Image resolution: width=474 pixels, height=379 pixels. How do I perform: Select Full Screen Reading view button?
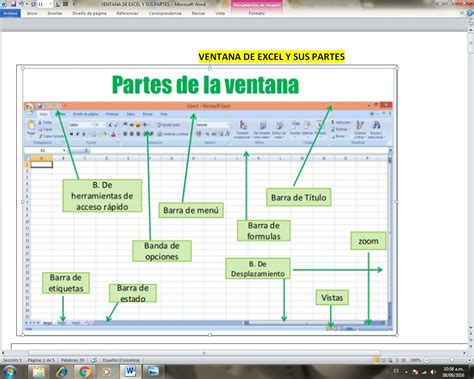coord(383,360)
